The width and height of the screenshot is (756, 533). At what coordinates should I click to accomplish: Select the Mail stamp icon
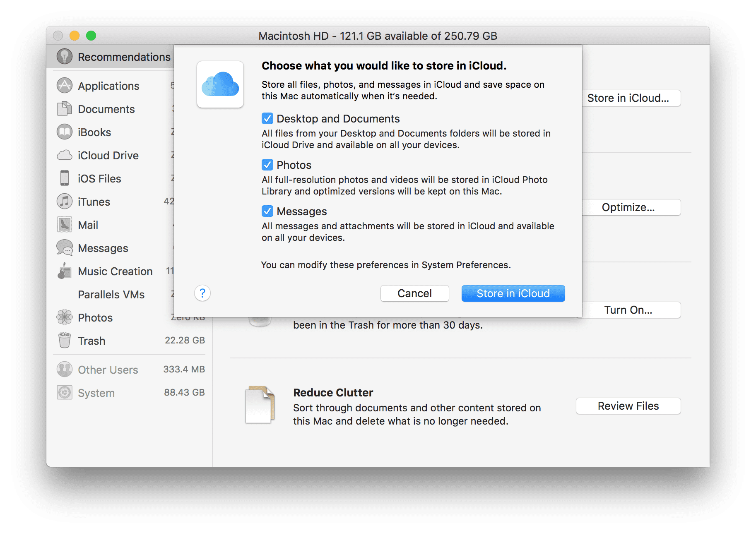64,225
